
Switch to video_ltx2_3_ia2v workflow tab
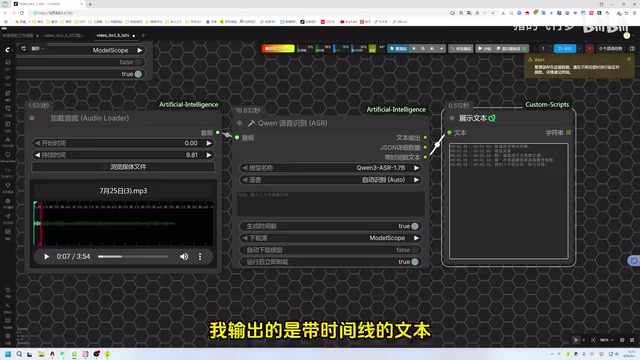(113, 36)
